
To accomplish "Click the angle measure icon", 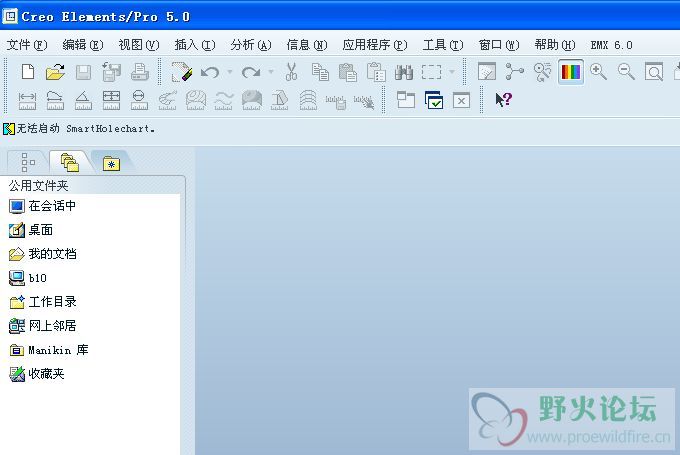I will tap(83, 100).
